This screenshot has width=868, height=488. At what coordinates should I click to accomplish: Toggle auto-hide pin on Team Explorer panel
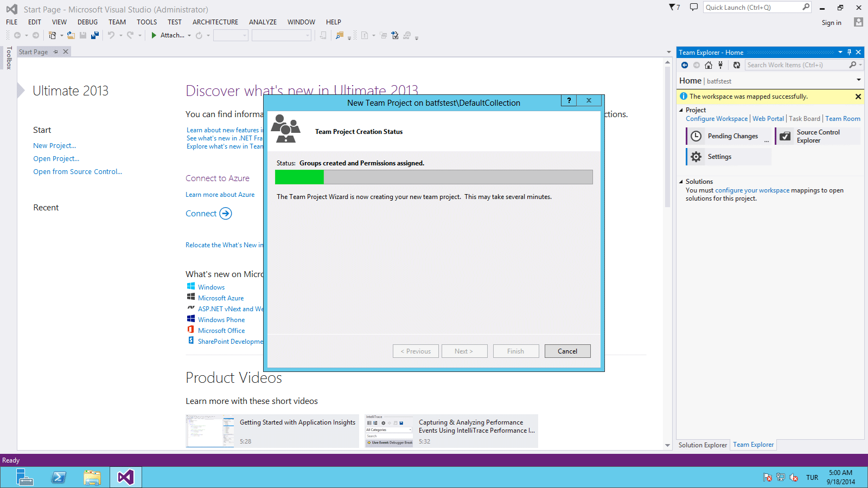point(849,52)
